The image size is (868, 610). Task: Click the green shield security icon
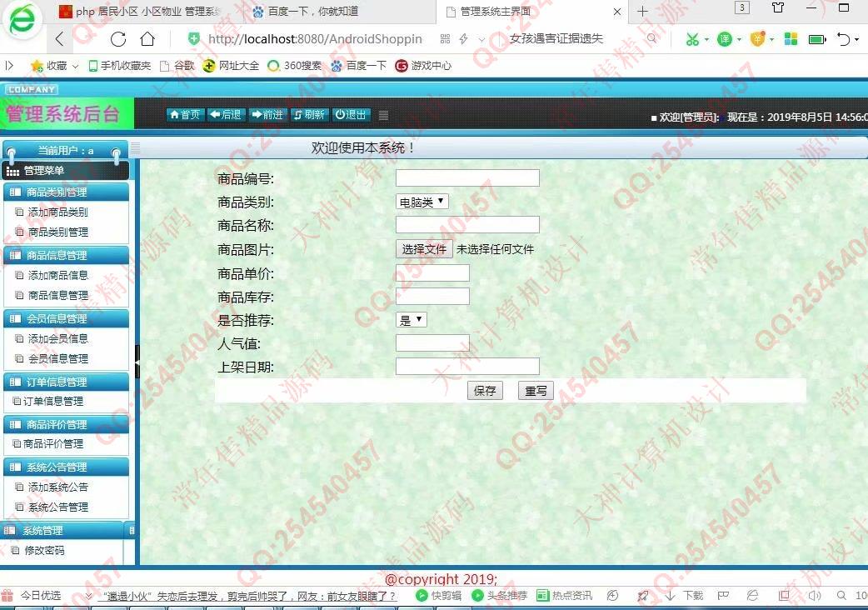point(194,38)
